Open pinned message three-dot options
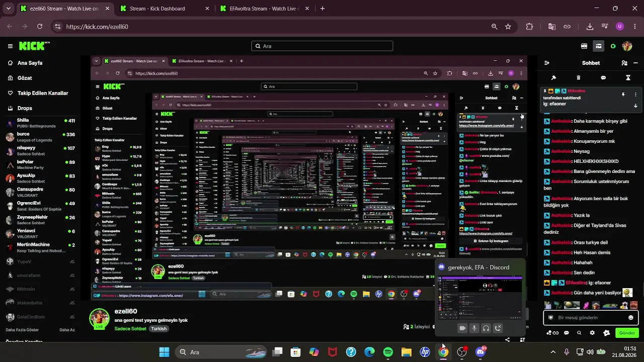Image resolution: width=644 pixels, height=362 pixels. (635, 95)
